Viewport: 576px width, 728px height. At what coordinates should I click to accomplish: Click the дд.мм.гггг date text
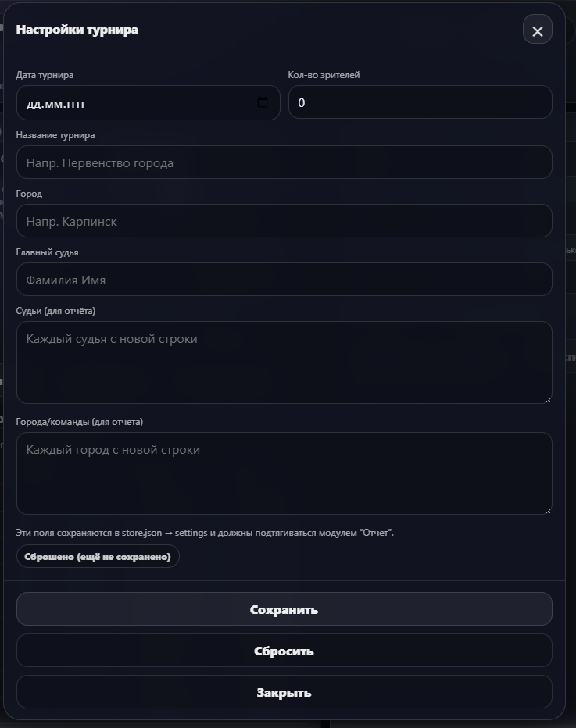[x=56, y=103]
